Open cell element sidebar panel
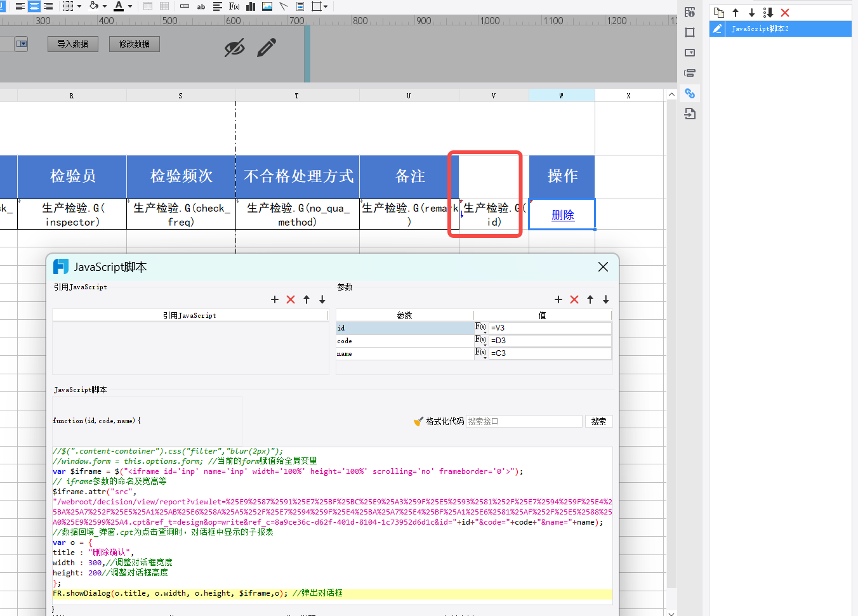Image resolution: width=858 pixels, height=616 pixels. pos(690,32)
